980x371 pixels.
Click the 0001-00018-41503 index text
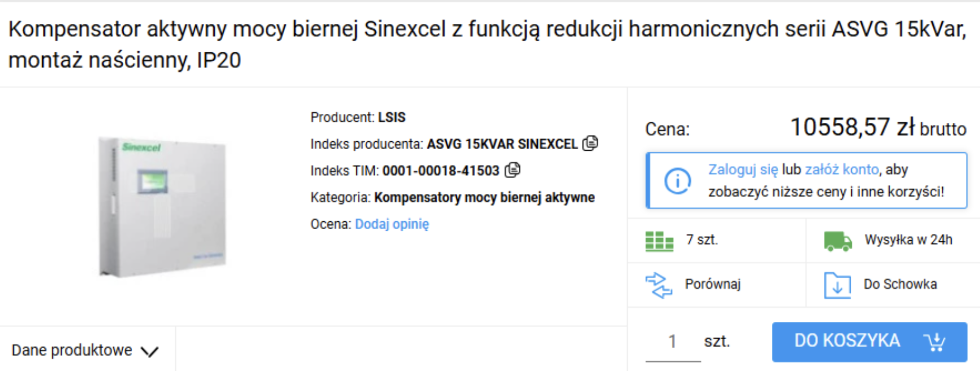440,171
